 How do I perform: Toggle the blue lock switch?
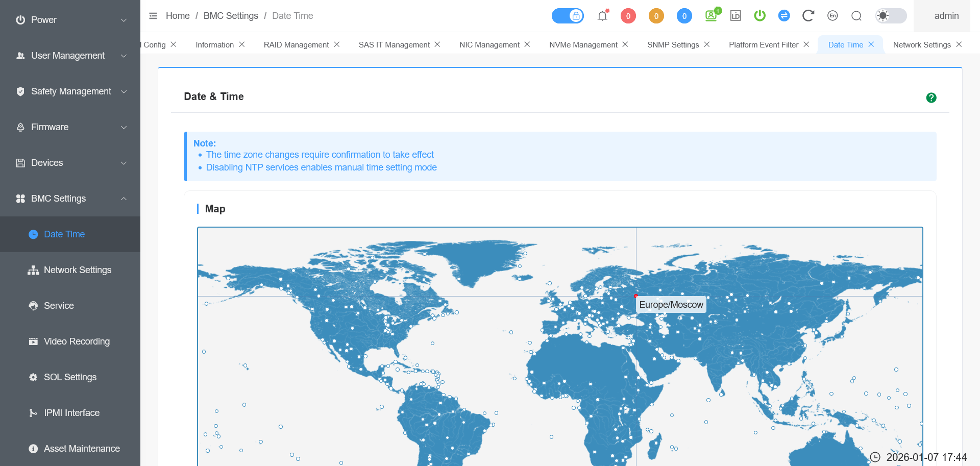(568, 16)
